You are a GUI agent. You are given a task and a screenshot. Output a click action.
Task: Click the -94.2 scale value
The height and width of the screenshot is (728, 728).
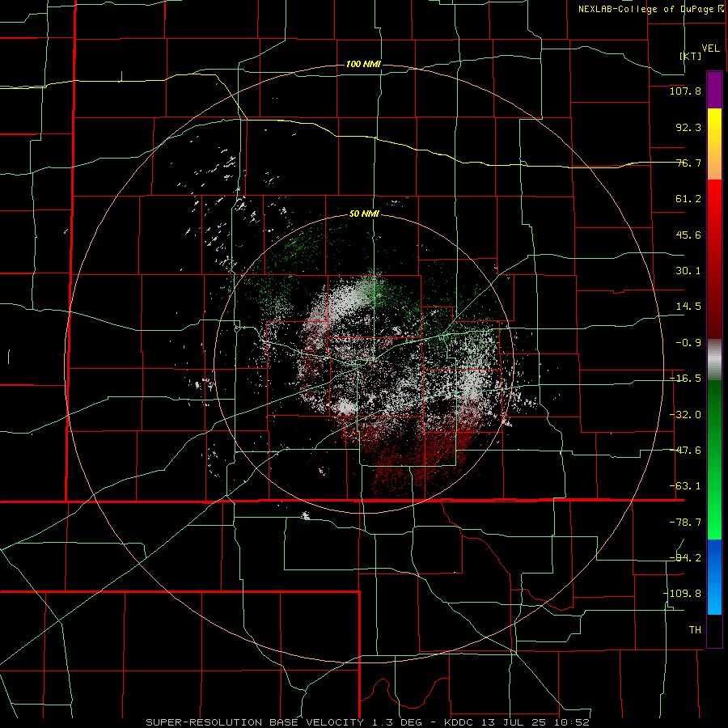coord(685,558)
